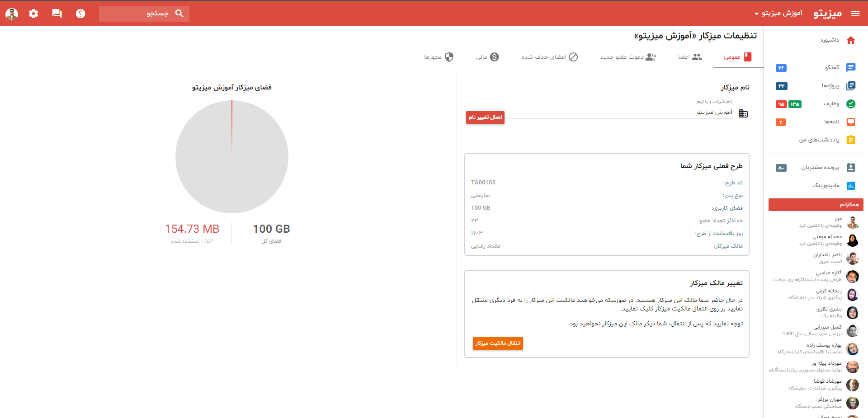Image resolution: width=868 pixels, height=418 pixels.
Task: Open مانیتورینگ monitoring chart icon
Action: click(851, 185)
